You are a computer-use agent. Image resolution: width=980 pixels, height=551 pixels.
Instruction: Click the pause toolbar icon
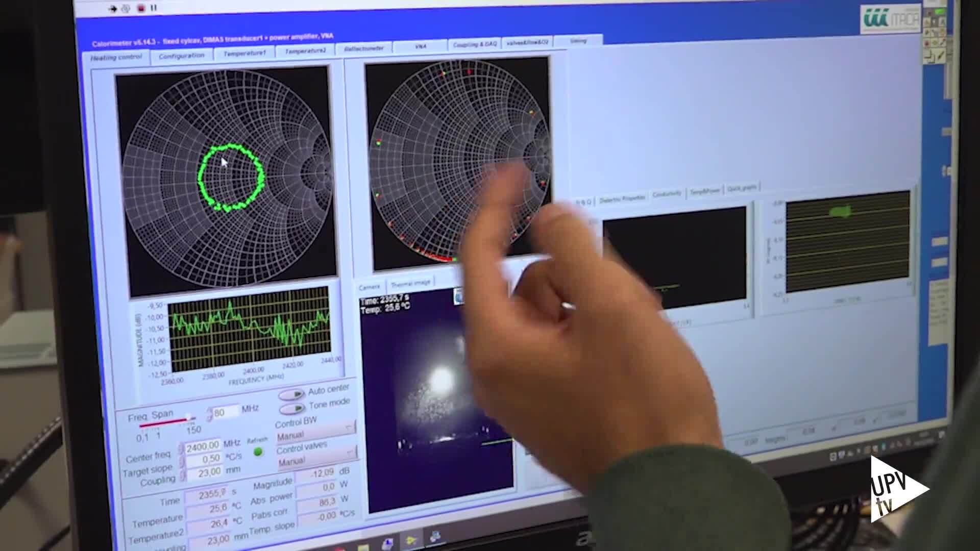pos(154,8)
